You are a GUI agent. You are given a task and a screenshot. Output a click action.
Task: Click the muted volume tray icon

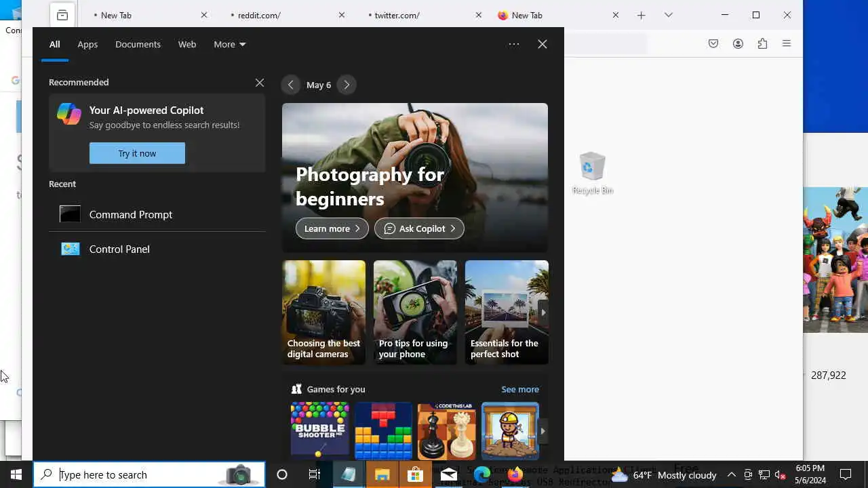(x=781, y=475)
